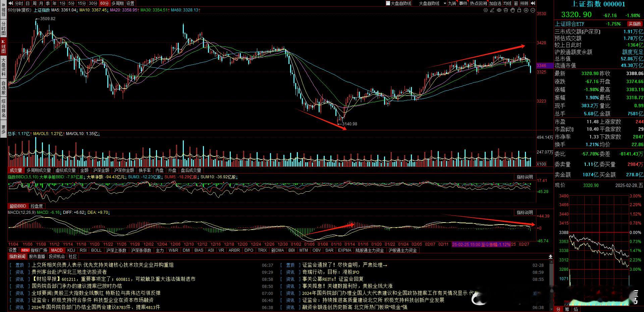Viewport: 644px width, 312px height.
Task: Click 加自选 to add to watchlist
Action: 495,3
